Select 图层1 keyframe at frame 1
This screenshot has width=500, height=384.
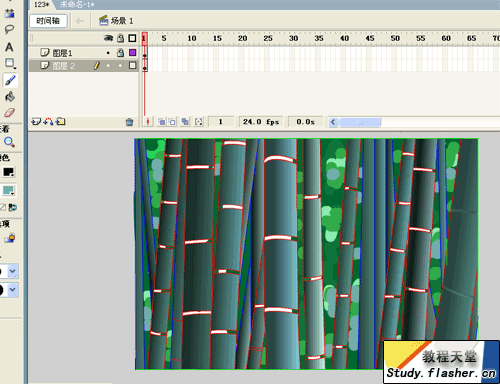click(x=145, y=53)
